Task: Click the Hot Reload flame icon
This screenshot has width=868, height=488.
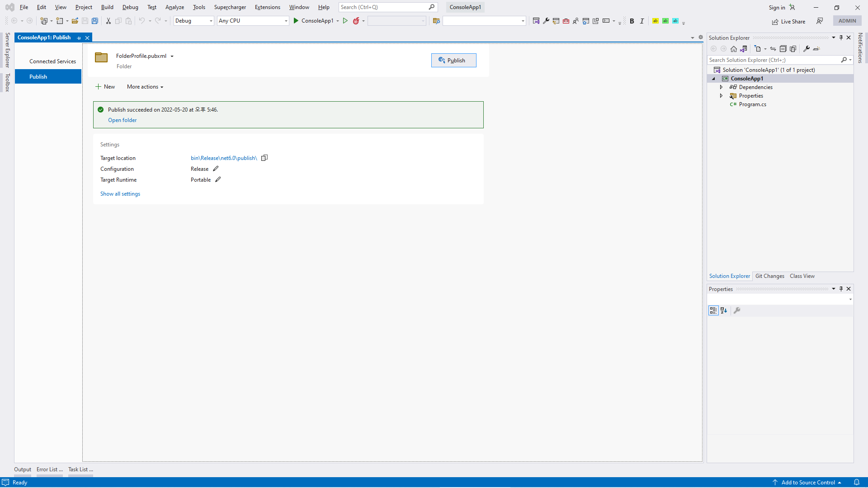Action: (356, 21)
